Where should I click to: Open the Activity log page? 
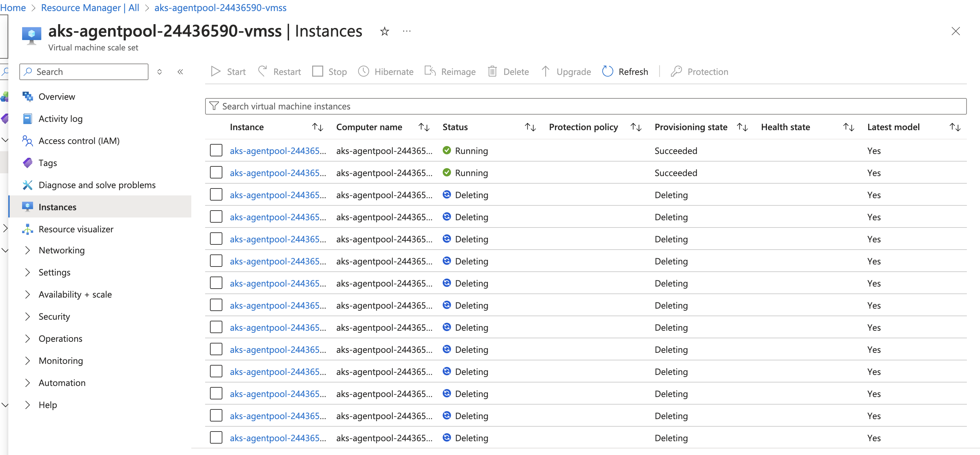(x=60, y=118)
